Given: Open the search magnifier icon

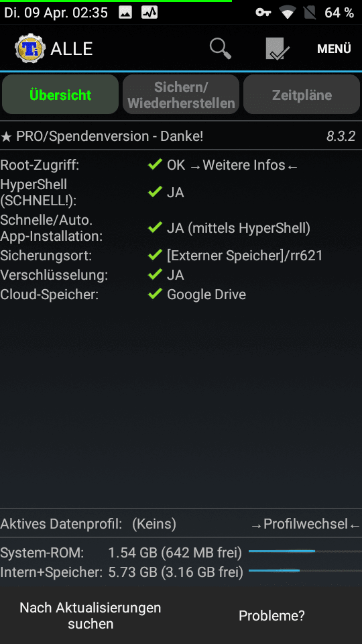Looking at the screenshot, I should (x=221, y=49).
